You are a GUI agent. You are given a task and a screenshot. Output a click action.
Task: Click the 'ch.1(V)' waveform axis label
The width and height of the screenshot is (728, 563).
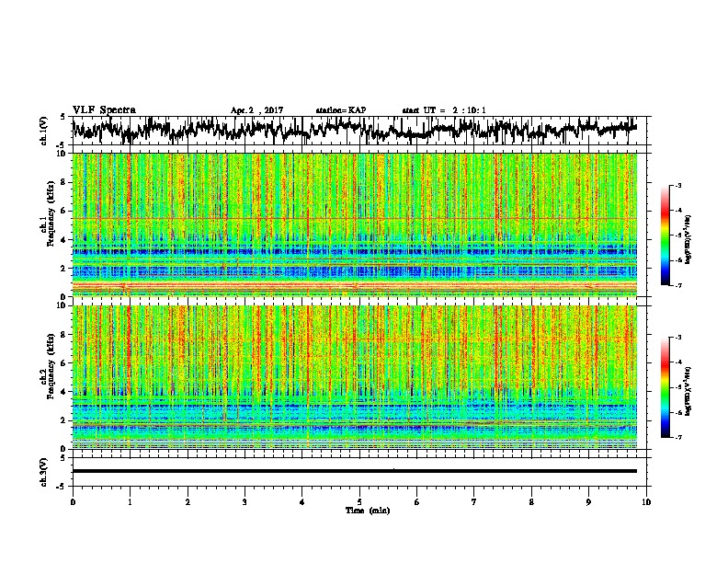point(44,131)
